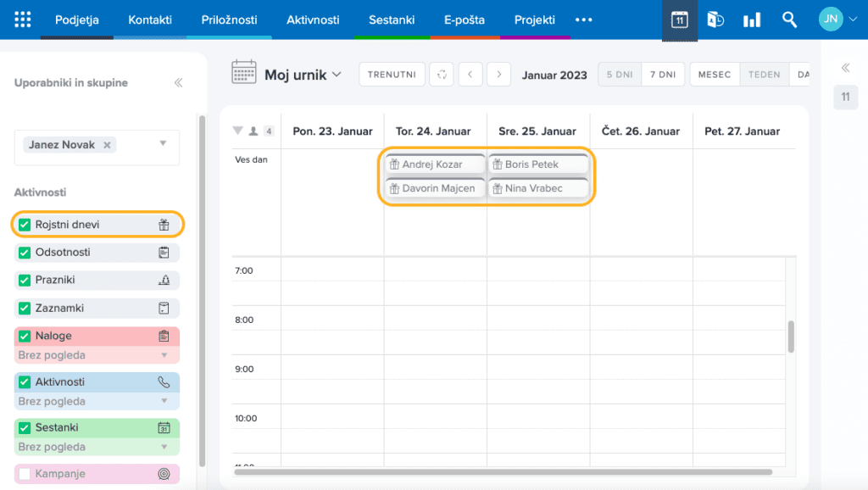Uncheck the Rojstni dnevi checkbox

click(25, 225)
